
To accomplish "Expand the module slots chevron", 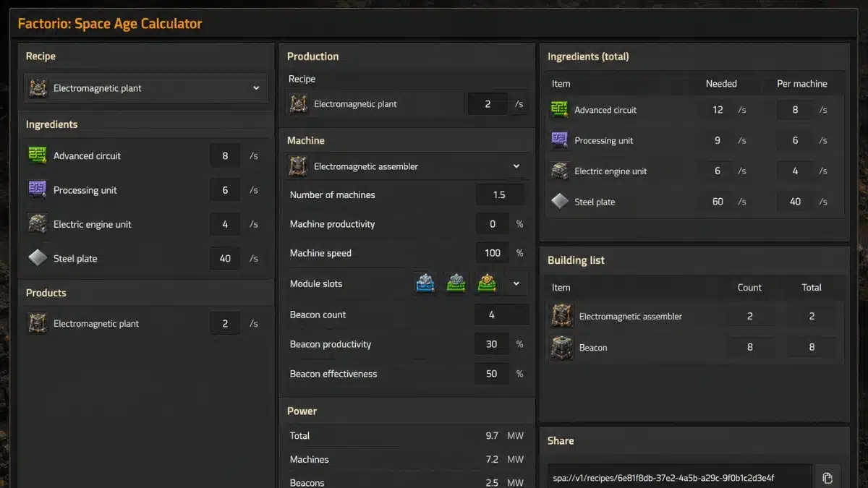I will [516, 283].
